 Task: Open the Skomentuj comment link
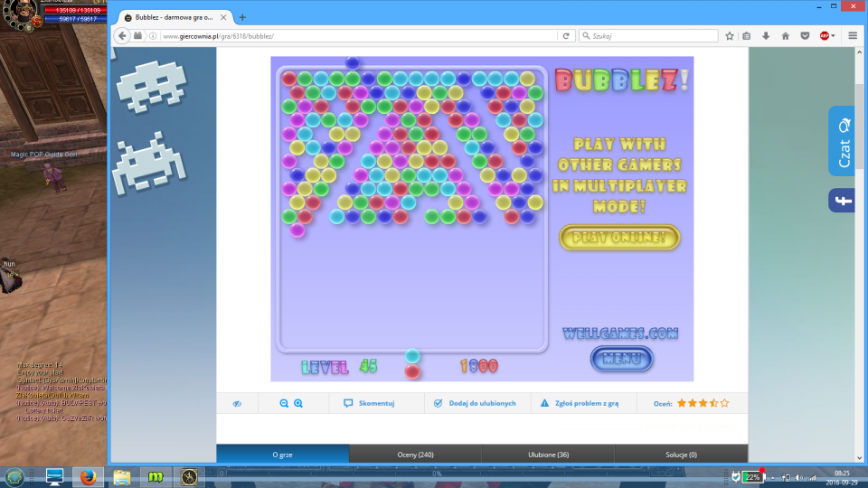[x=369, y=403]
